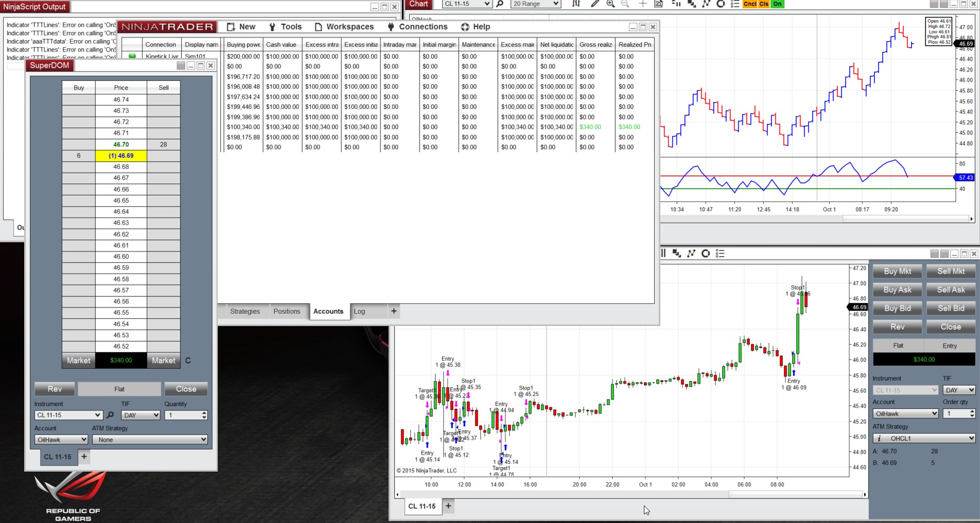The height and width of the screenshot is (523, 980).
Task: Toggle the green On button on top chart
Action: (x=777, y=4)
